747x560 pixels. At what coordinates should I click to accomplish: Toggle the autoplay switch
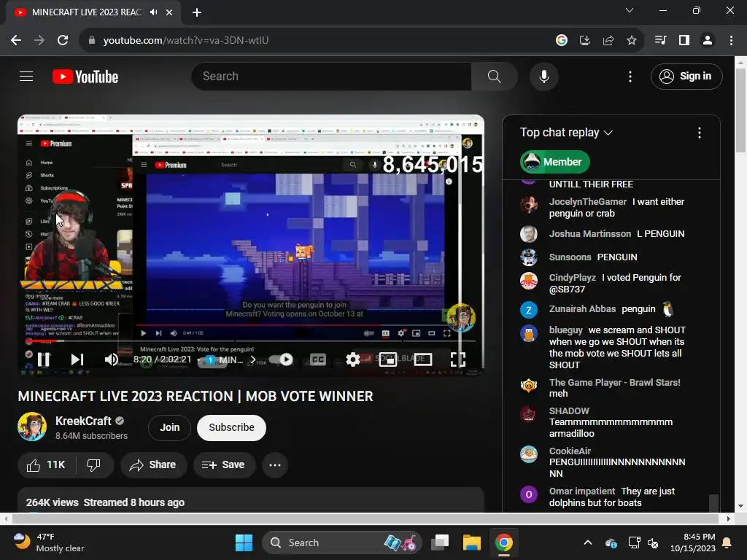click(x=281, y=359)
